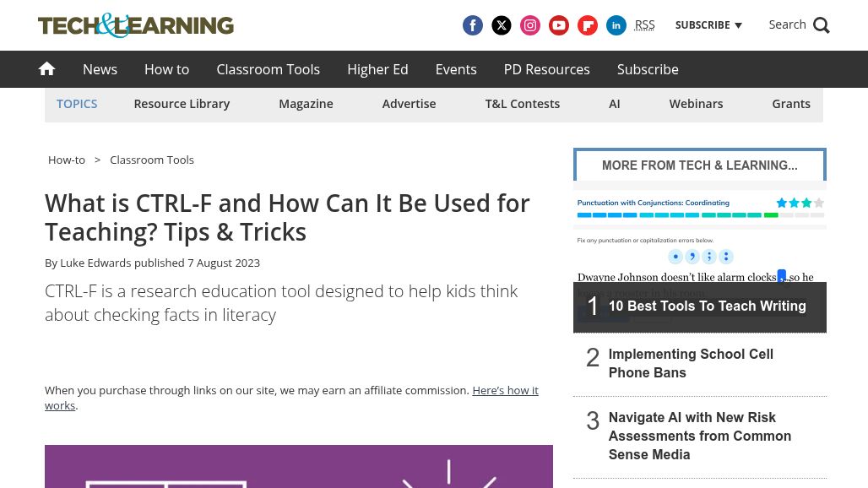Screen dimensions: 868x488
Task: Open "10 Best Tools To Teach Writing" article
Action: [x=707, y=306]
